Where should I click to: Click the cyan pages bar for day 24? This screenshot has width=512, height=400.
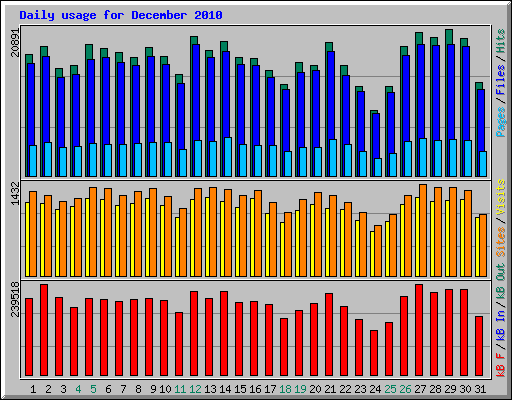tap(378, 167)
